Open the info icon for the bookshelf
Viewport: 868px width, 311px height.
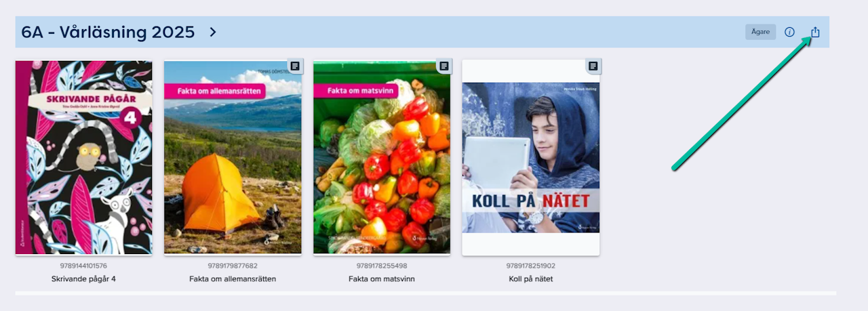pos(789,32)
